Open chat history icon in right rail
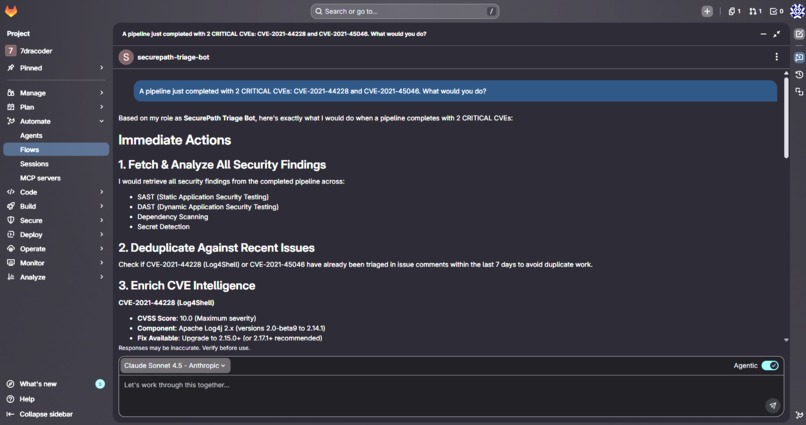This screenshot has height=425, width=806. point(799,75)
